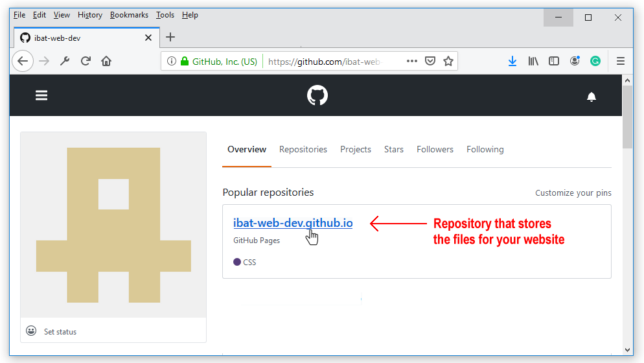644x363 pixels.
Task: Open a new browser tab
Action: (170, 37)
